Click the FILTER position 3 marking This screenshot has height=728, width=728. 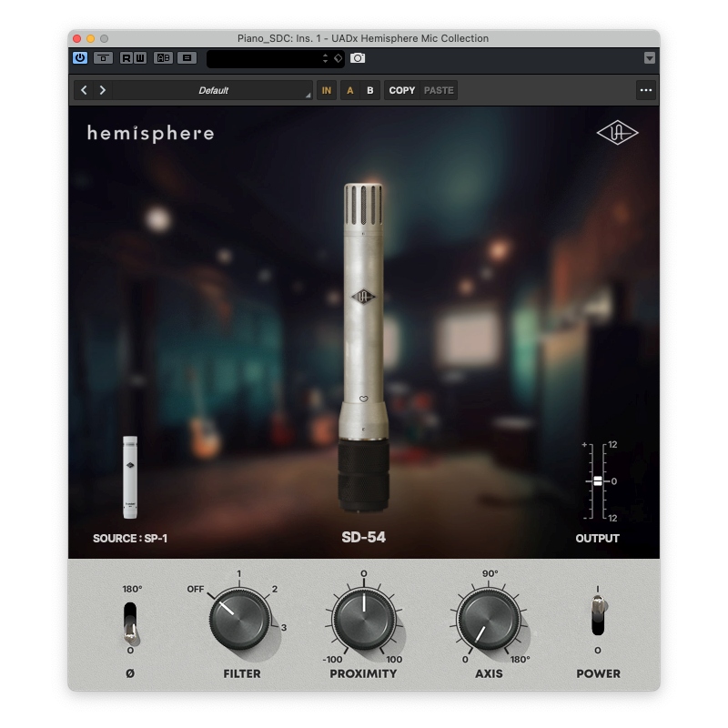click(x=284, y=627)
